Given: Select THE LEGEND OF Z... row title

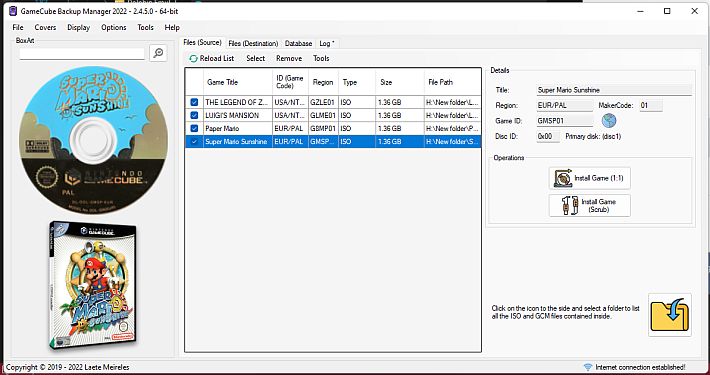Looking at the screenshot, I should pyautogui.click(x=237, y=102).
